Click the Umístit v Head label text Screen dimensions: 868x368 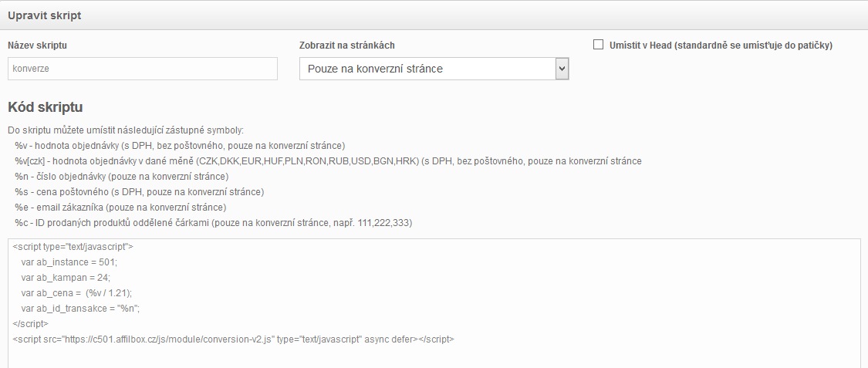tap(721, 46)
